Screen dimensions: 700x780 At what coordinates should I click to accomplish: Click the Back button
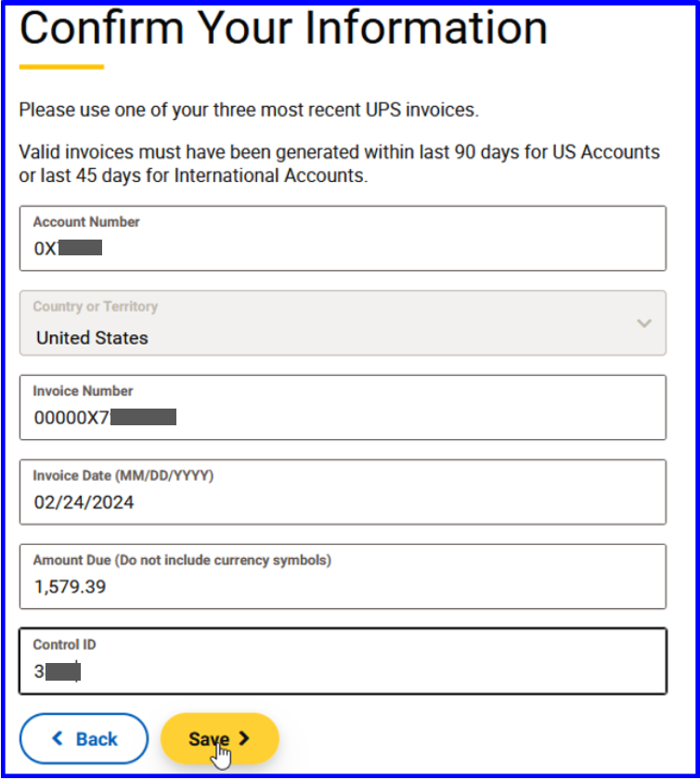[84, 738]
